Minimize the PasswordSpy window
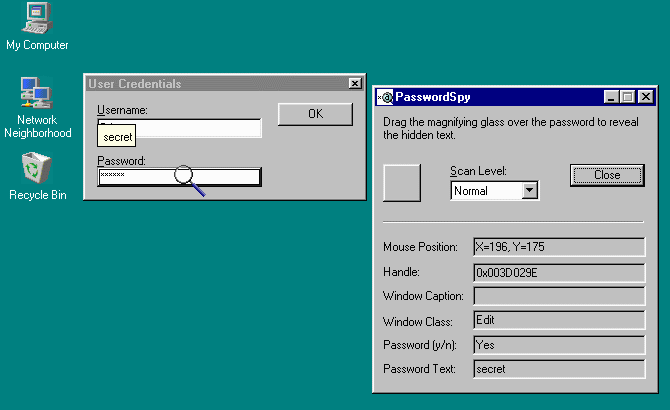 pos(611,97)
